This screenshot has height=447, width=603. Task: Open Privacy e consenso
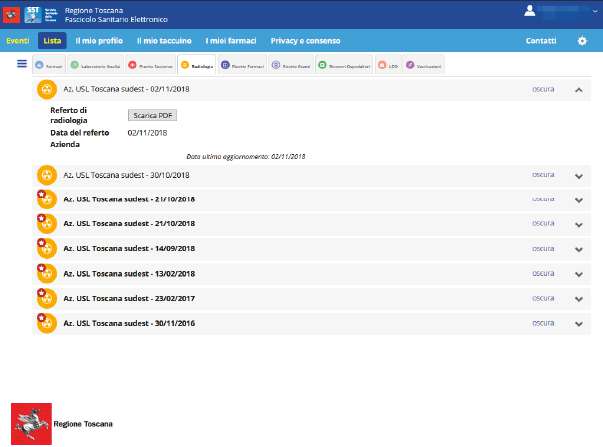pos(305,41)
